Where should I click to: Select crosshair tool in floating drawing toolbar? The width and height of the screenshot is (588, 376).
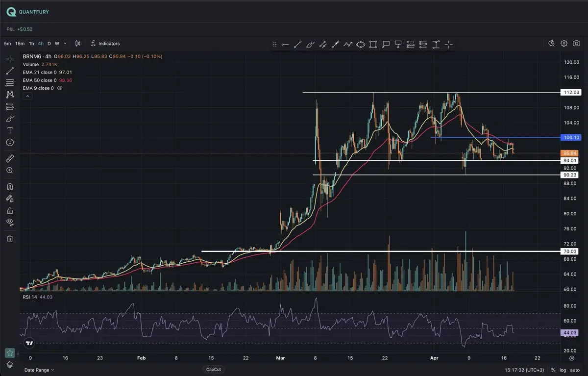tap(449, 44)
